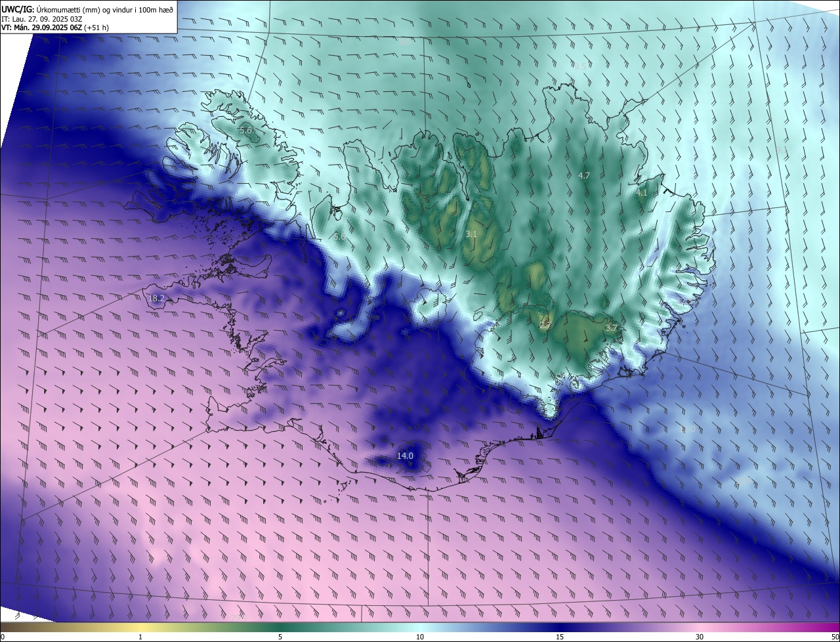Click the colour scale tick label 5
This screenshot has width=840, height=642.
click(280, 637)
